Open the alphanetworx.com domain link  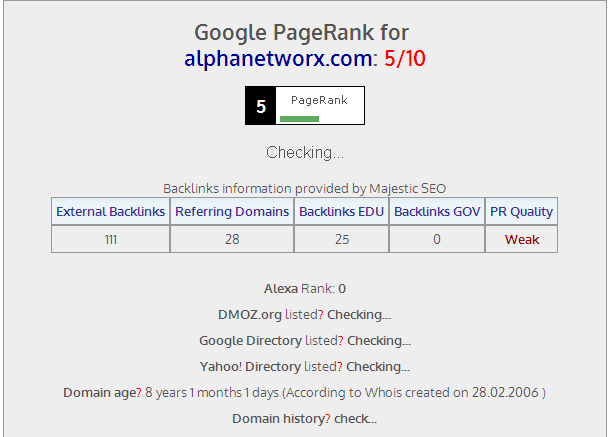(x=278, y=59)
